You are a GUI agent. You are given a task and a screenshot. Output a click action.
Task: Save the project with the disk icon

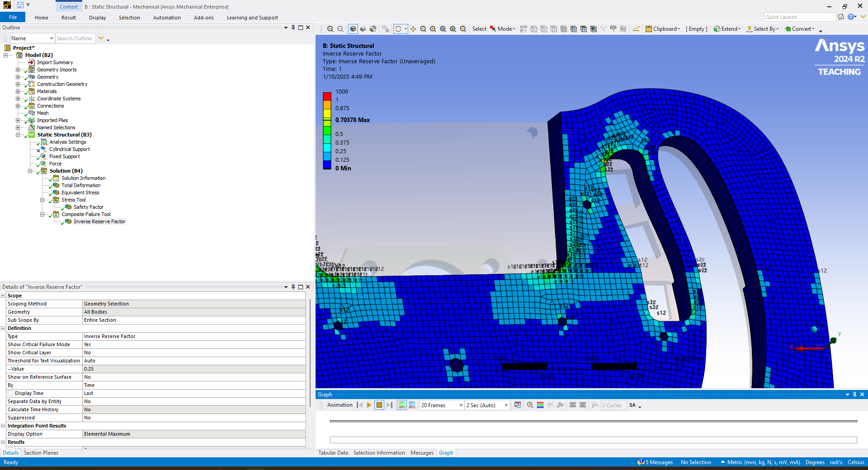click(x=20, y=5)
